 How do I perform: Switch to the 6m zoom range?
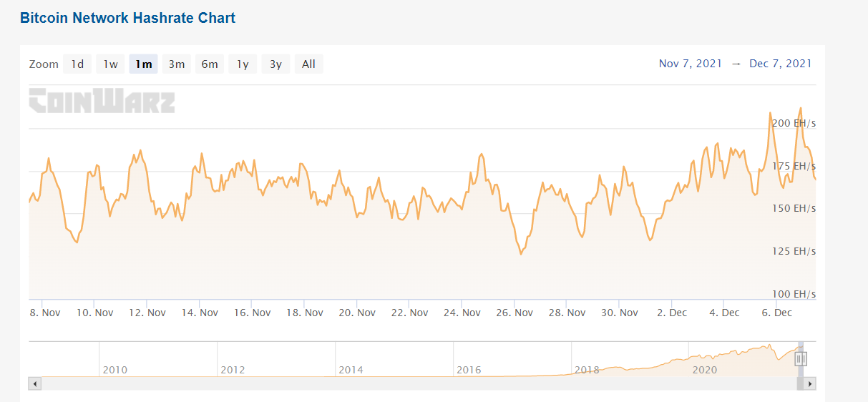pos(210,64)
